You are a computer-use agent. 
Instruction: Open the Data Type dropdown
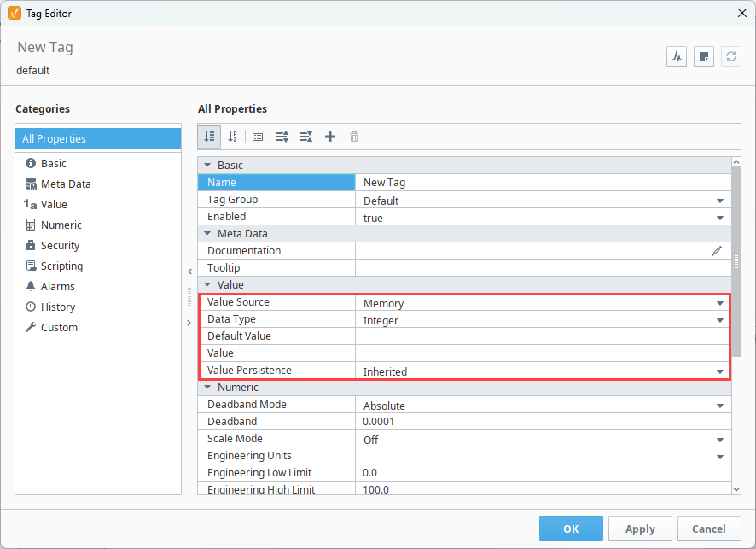click(720, 320)
